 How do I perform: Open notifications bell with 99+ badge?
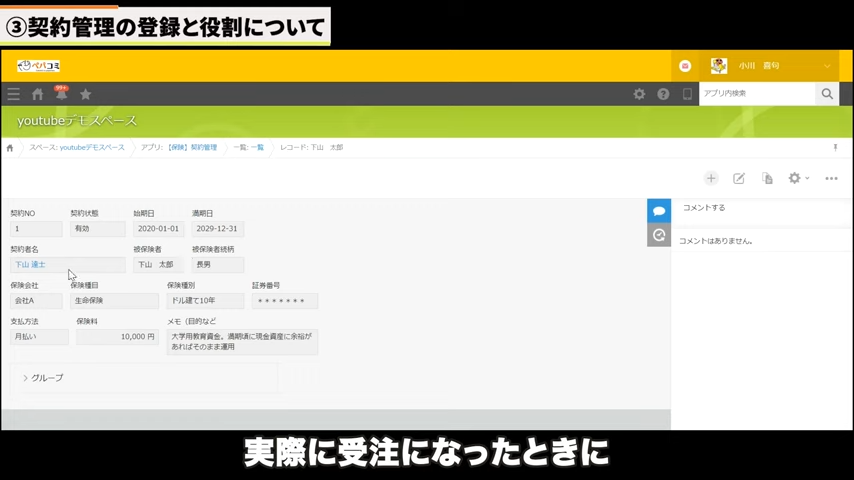click(x=62, y=94)
